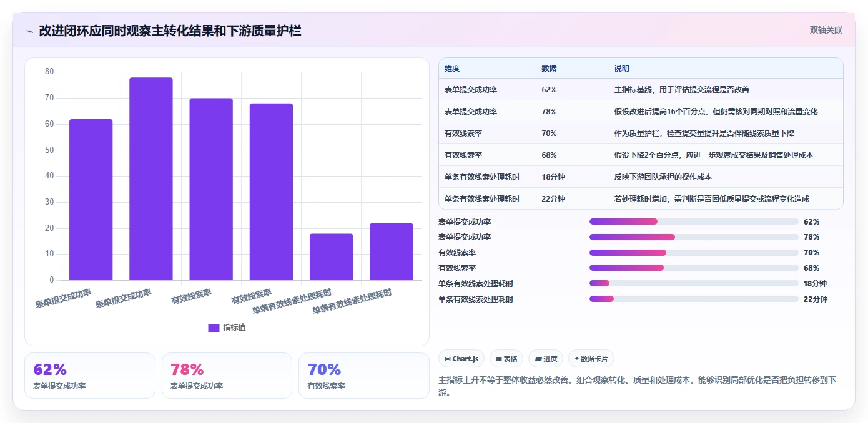868x423 pixels.
Task: Click the chart bar with value 62
Action: click(x=91, y=200)
